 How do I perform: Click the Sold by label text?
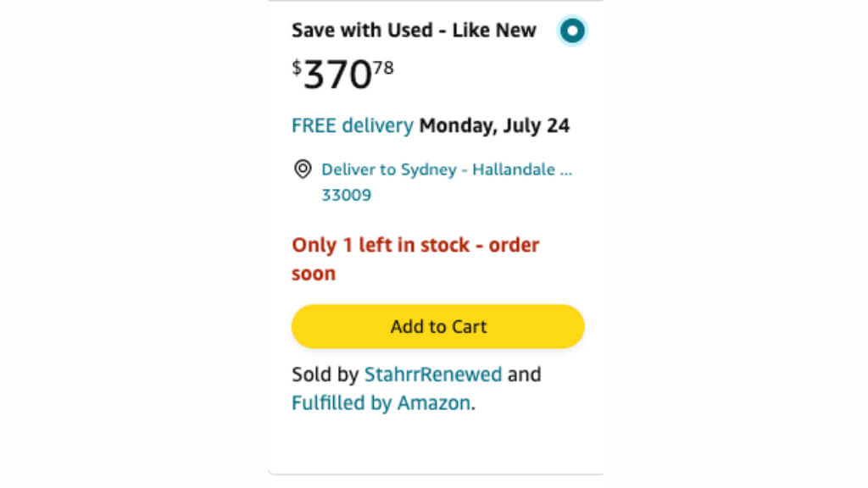pos(325,374)
